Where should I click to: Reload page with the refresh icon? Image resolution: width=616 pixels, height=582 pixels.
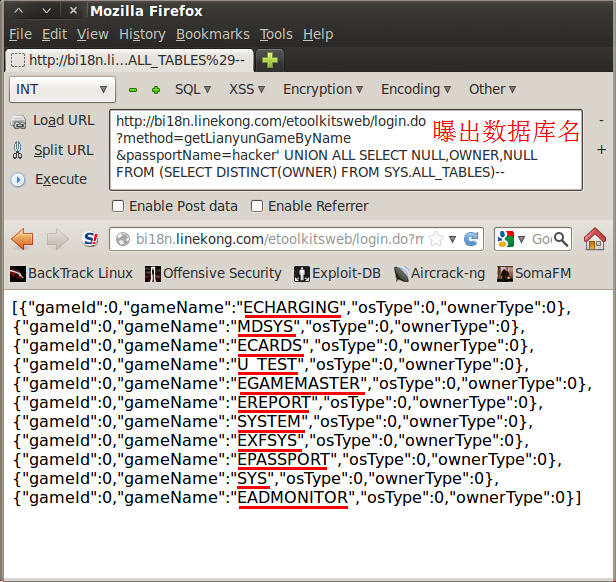click(471, 239)
